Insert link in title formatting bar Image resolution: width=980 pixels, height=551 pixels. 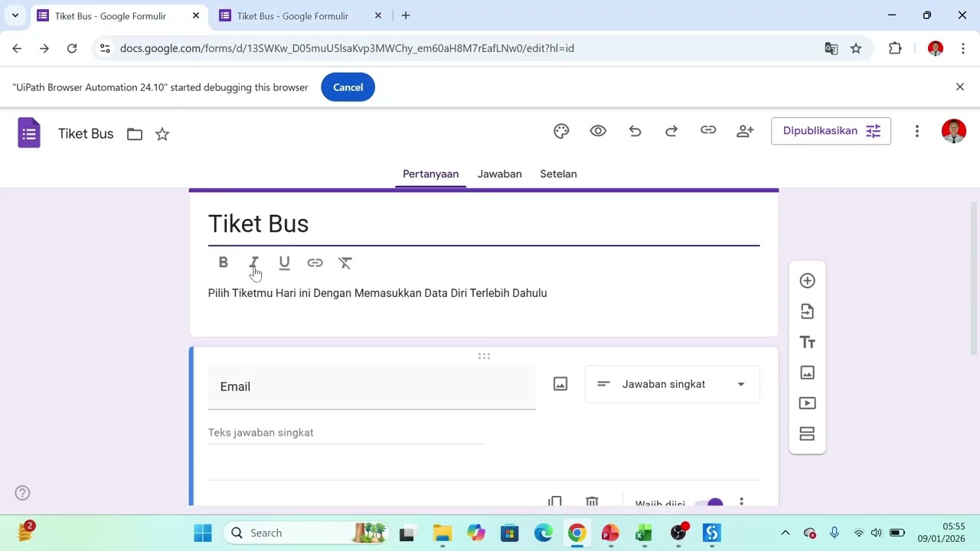(x=315, y=262)
